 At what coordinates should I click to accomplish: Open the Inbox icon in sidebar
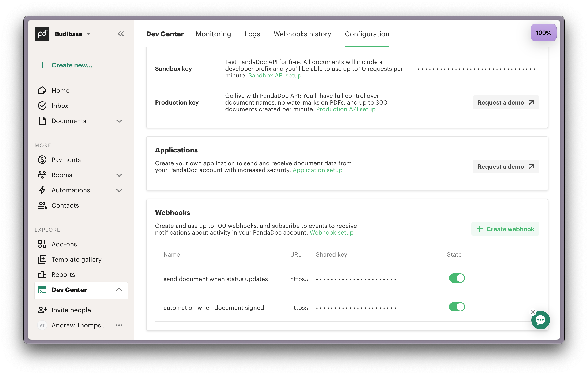(42, 106)
